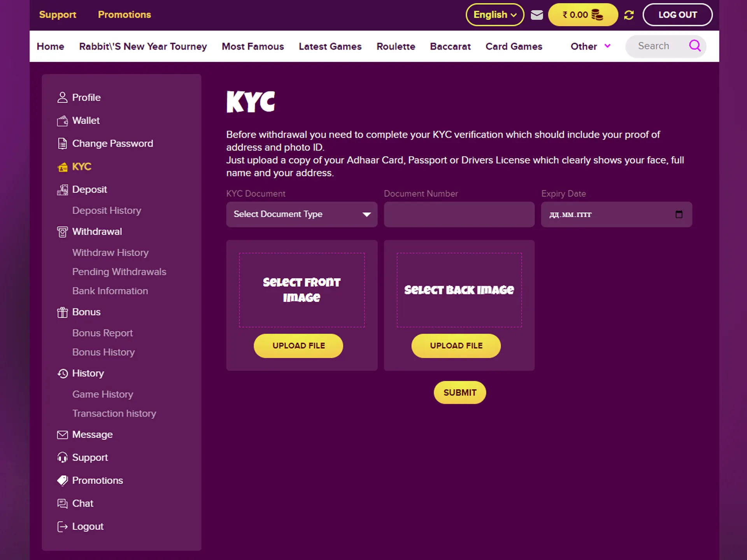Click the Deposit sidebar icon

[x=62, y=189]
